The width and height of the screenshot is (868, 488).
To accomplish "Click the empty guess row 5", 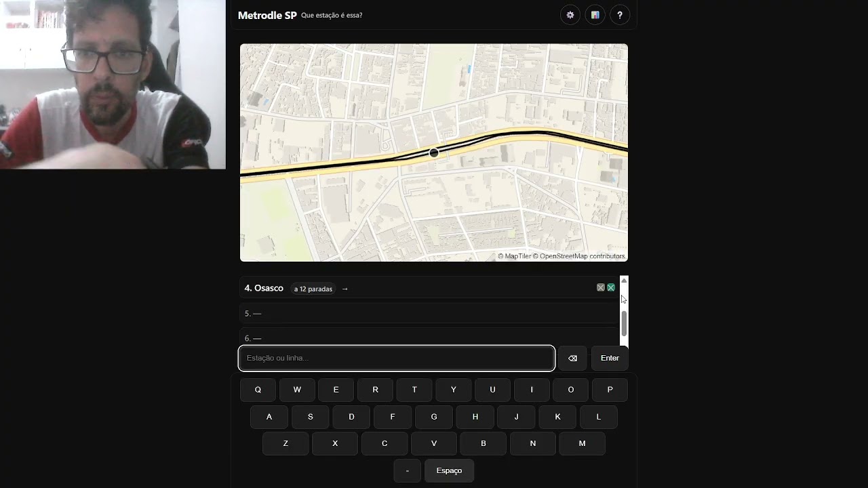I will point(430,313).
